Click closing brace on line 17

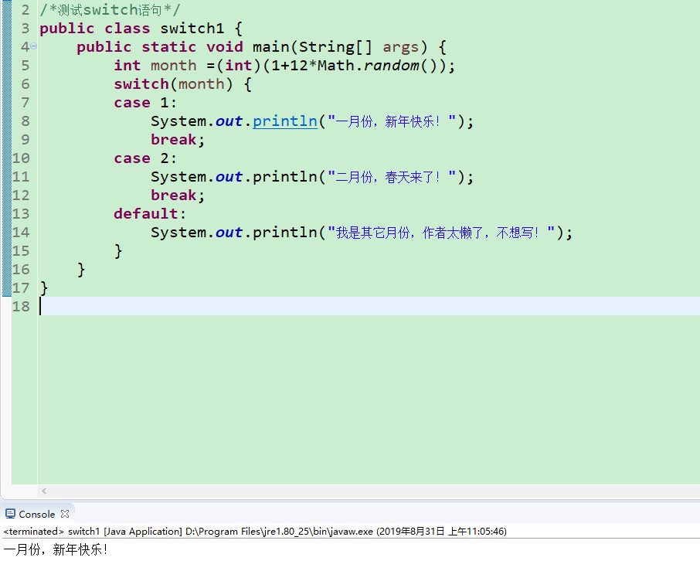44,288
